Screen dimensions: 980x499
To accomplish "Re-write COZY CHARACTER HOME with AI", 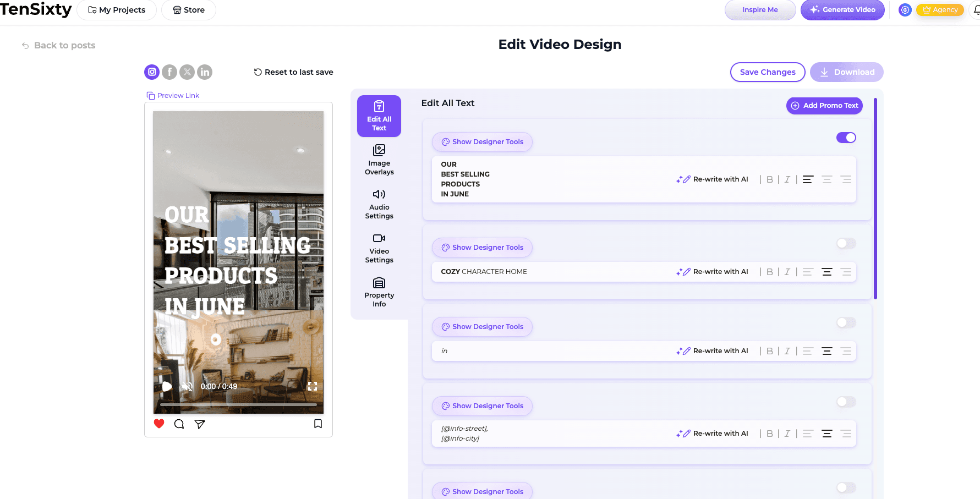I will tap(712, 272).
